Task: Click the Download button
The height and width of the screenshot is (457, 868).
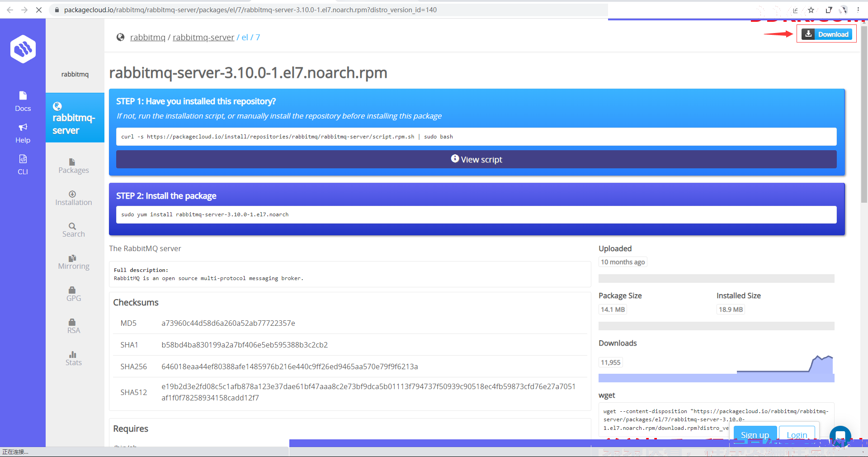Action: click(827, 34)
